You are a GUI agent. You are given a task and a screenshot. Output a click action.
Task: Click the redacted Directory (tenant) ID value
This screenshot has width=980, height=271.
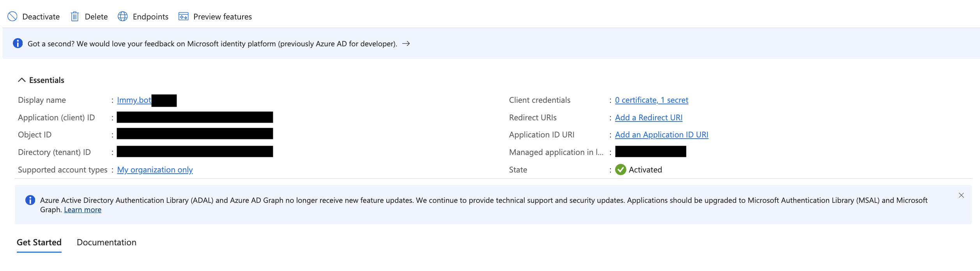195,151
